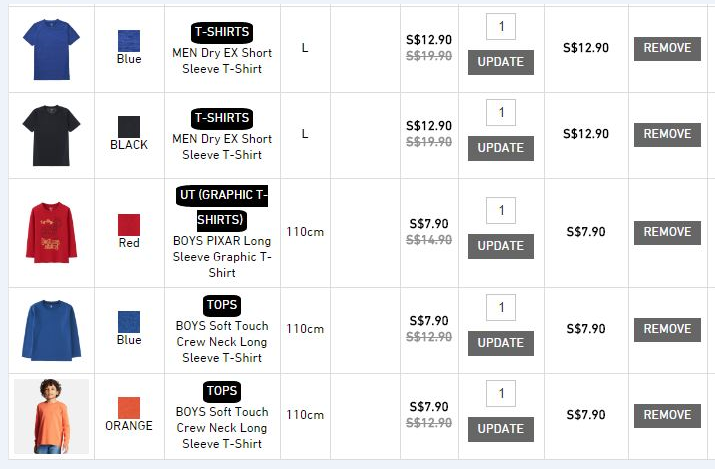This screenshot has height=469, width=715.
Task: Update quantity for blue BOYS Soft Touch shirt
Action: [x=500, y=343]
